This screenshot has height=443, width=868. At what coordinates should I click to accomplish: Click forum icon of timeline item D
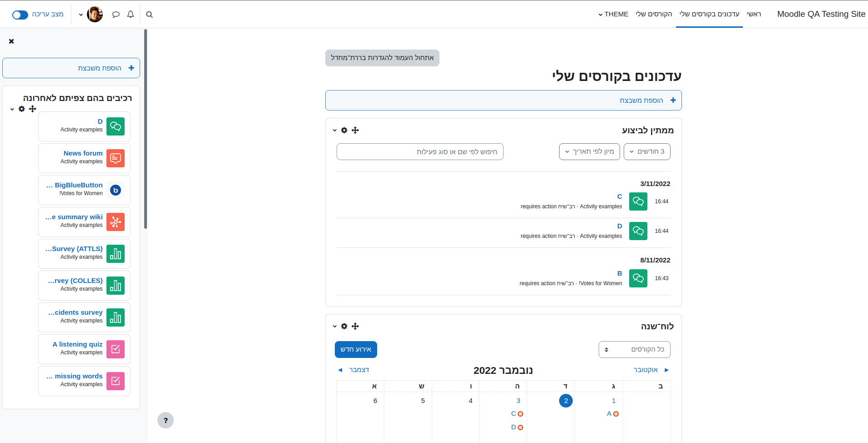point(638,231)
